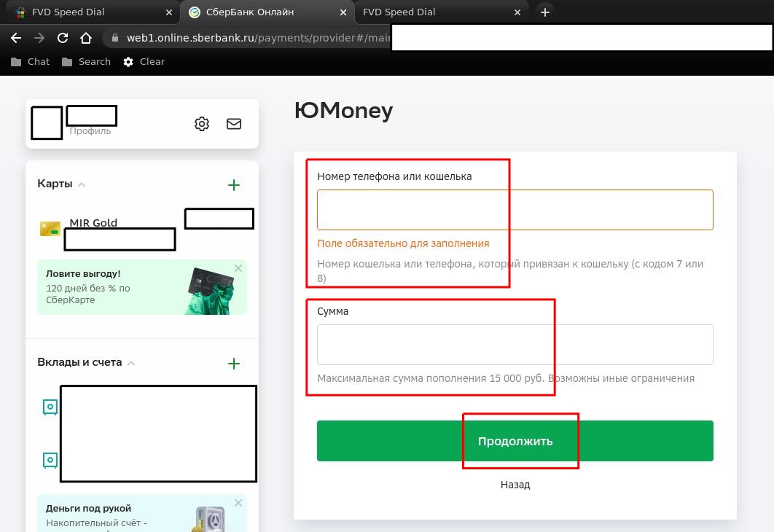
Task: Click into the Сумма input field
Action: coord(515,345)
